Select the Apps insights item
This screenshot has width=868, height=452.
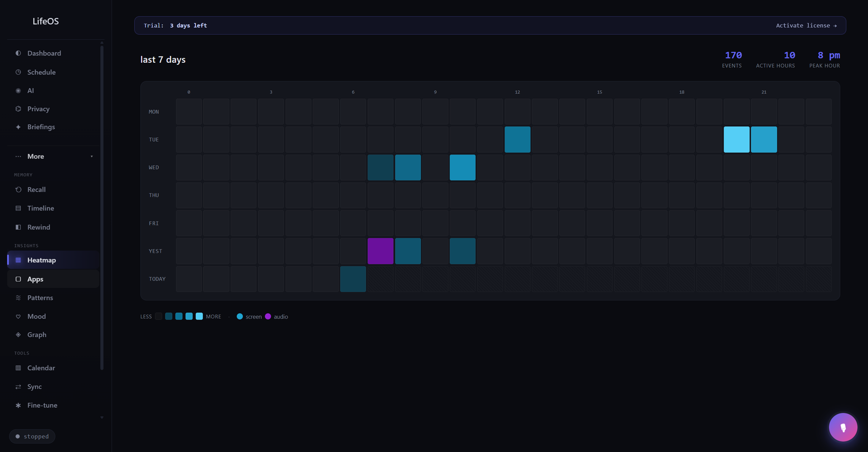(x=53, y=279)
